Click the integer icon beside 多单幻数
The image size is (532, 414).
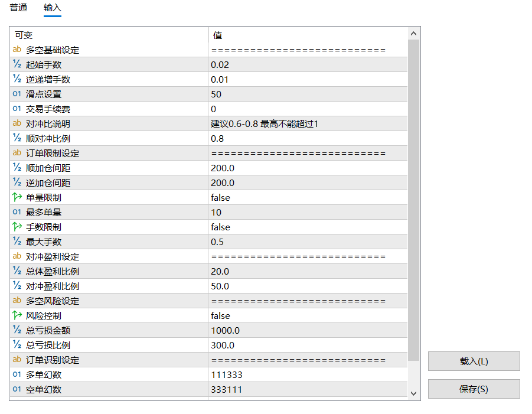tap(17, 375)
